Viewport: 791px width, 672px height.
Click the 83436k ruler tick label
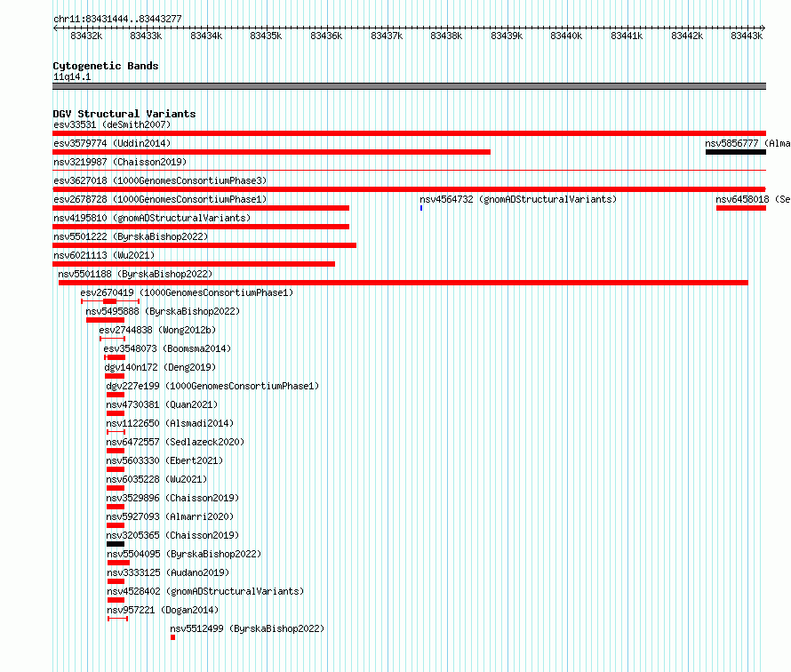point(326,36)
